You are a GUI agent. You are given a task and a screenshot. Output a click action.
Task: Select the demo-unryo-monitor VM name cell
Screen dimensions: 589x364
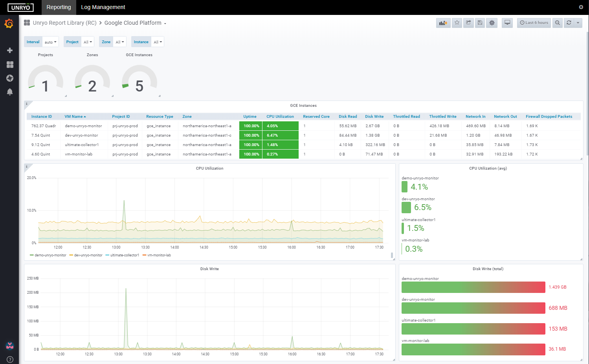pos(84,126)
